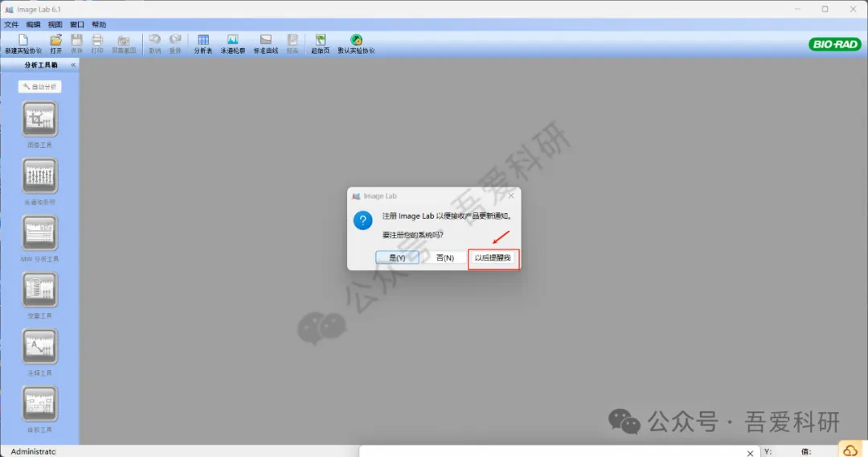Maximize the Image Lab 6.1 window
Image resolution: width=868 pixels, height=457 pixels.
[x=825, y=9]
